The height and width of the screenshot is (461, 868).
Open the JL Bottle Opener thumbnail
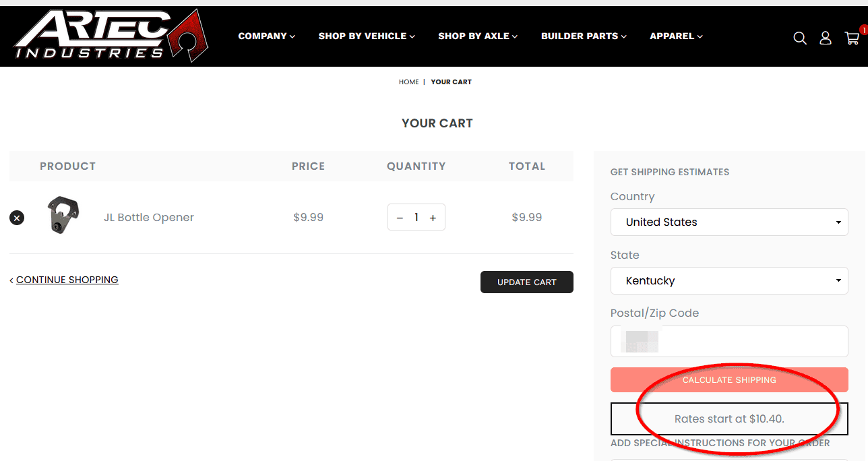click(63, 216)
